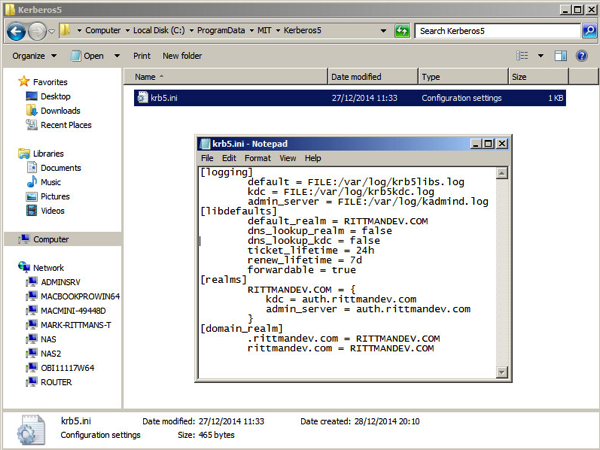
Task: Click the Pictures library icon
Action: point(32,196)
